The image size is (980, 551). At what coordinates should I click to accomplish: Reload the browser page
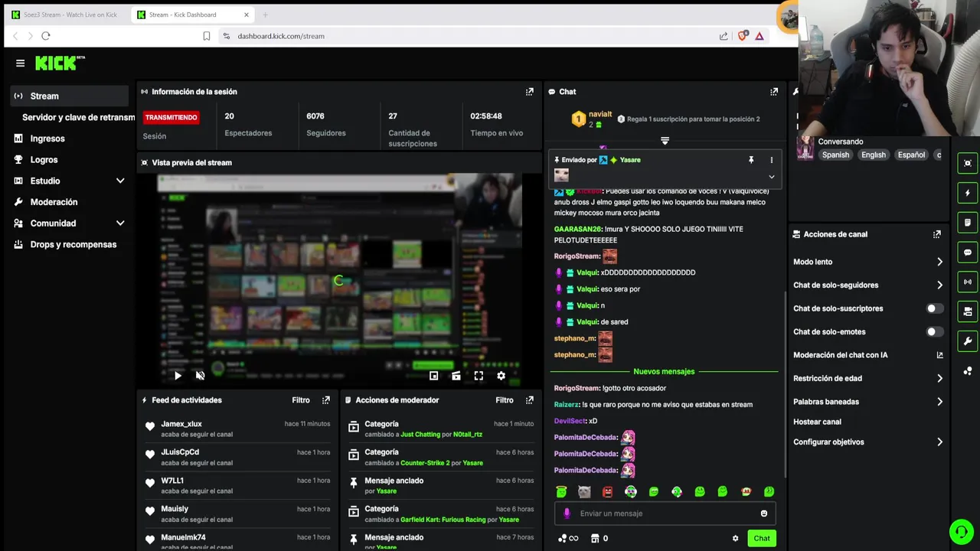(46, 36)
